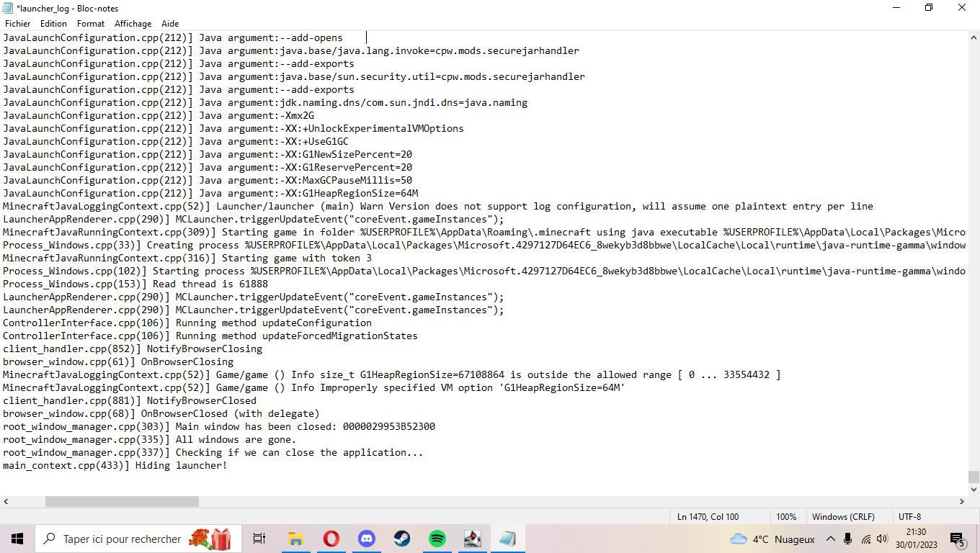Click the '--add-opens' argument line

point(173,37)
